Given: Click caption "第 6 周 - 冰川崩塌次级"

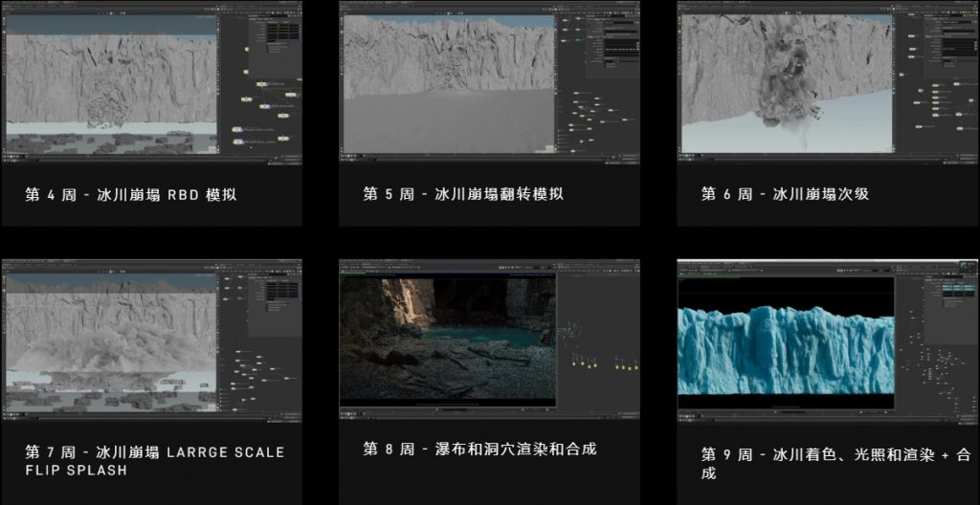Looking at the screenshot, I should tap(785, 194).
